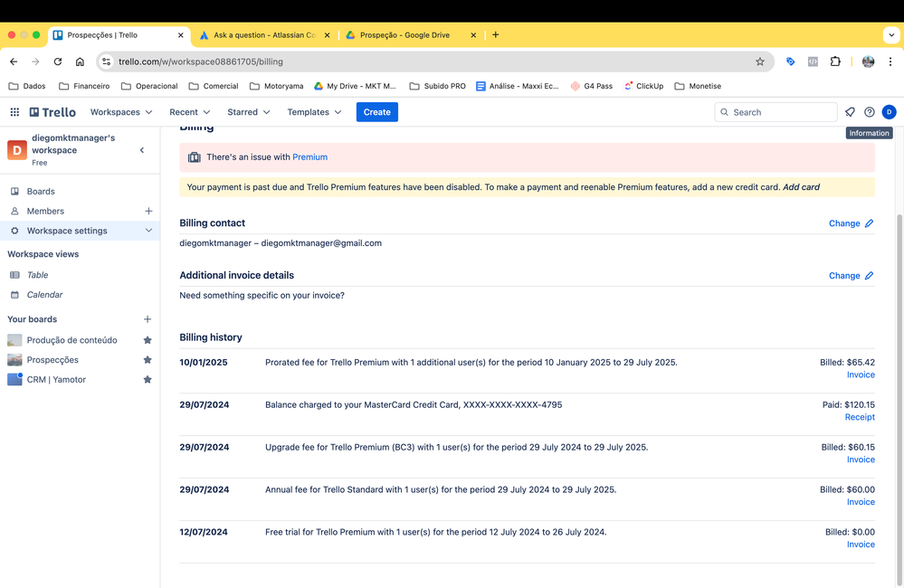Change the Billing contact

(x=851, y=223)
